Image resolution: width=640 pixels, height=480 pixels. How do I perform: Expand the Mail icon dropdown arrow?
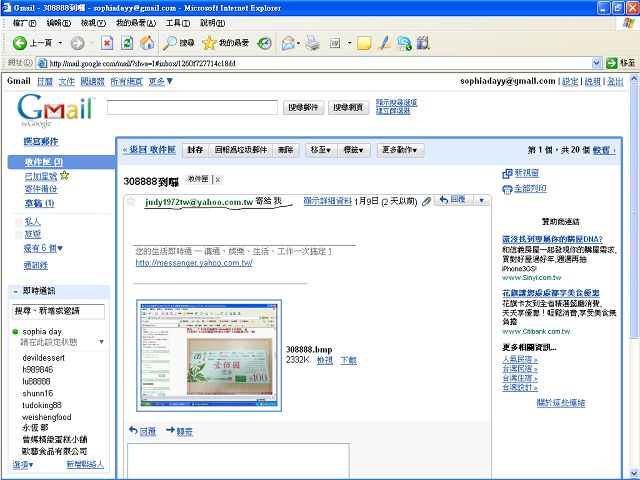[298, 43]
